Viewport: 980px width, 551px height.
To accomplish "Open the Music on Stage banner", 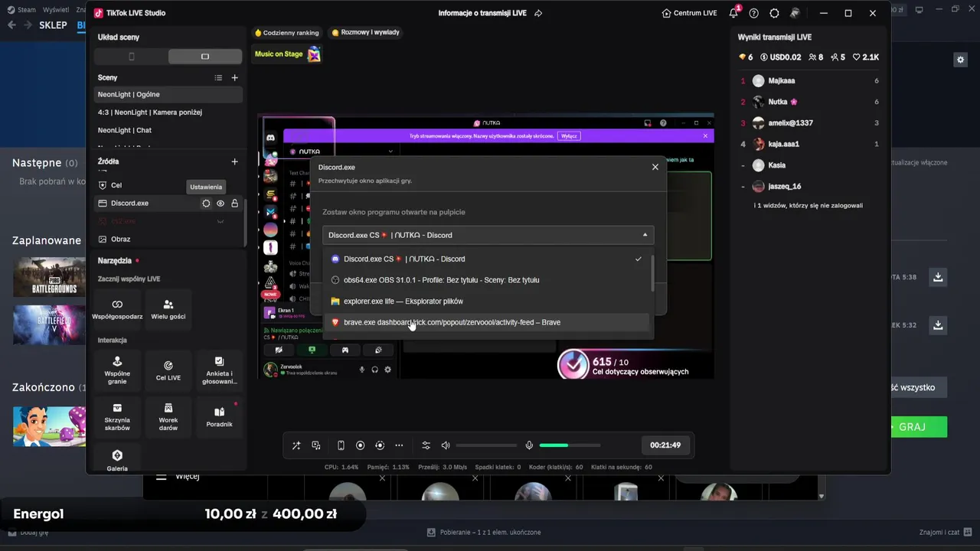I will 287,54.
